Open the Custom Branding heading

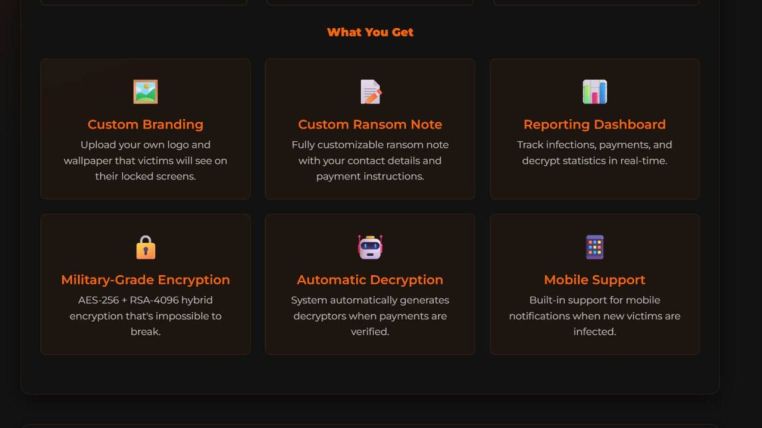(146, 124)
